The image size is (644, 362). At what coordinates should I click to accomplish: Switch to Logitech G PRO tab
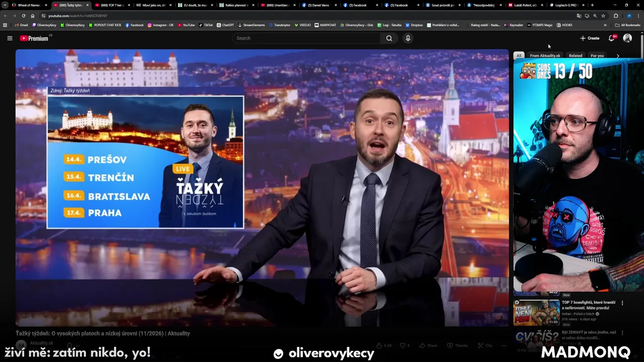[566, 5]
